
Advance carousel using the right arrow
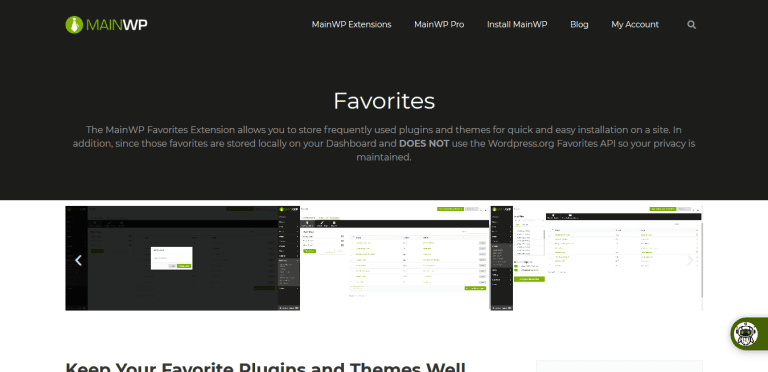tap(690, 260)
